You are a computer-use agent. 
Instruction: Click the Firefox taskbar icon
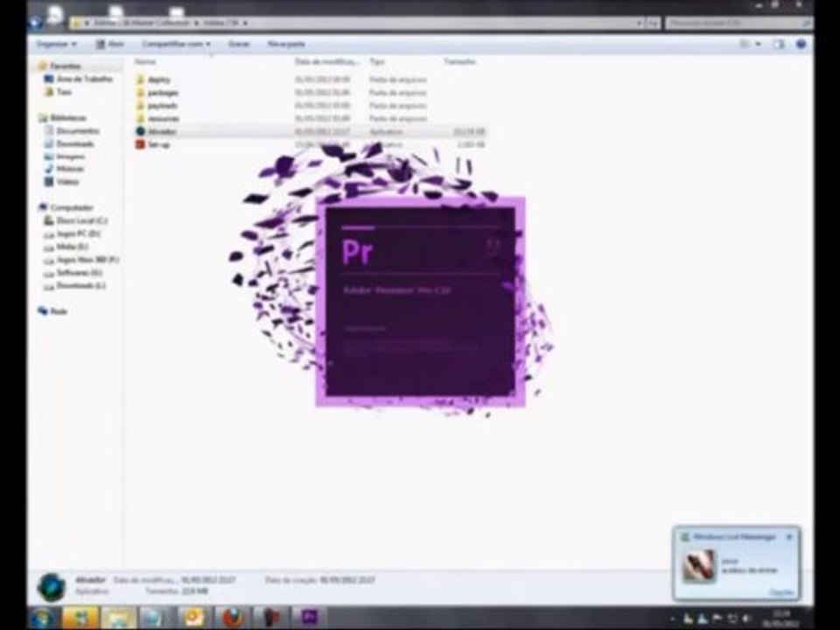(232, 618)
